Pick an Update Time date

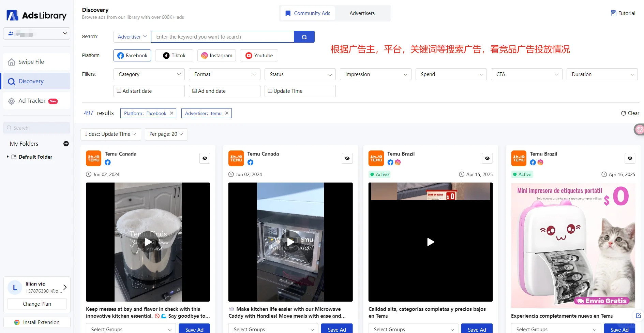click(x=300, y=91)
